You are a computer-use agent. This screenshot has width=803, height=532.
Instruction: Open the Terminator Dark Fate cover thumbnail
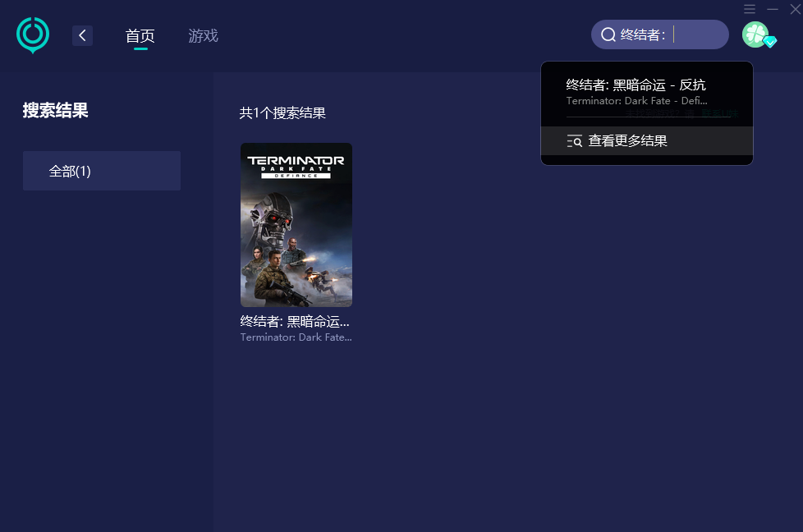[296, 225]
